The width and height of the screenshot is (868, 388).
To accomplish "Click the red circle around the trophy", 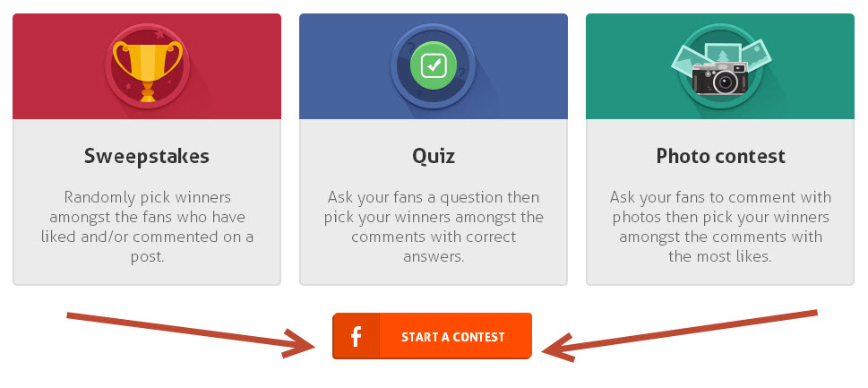I will click(147, 66).
